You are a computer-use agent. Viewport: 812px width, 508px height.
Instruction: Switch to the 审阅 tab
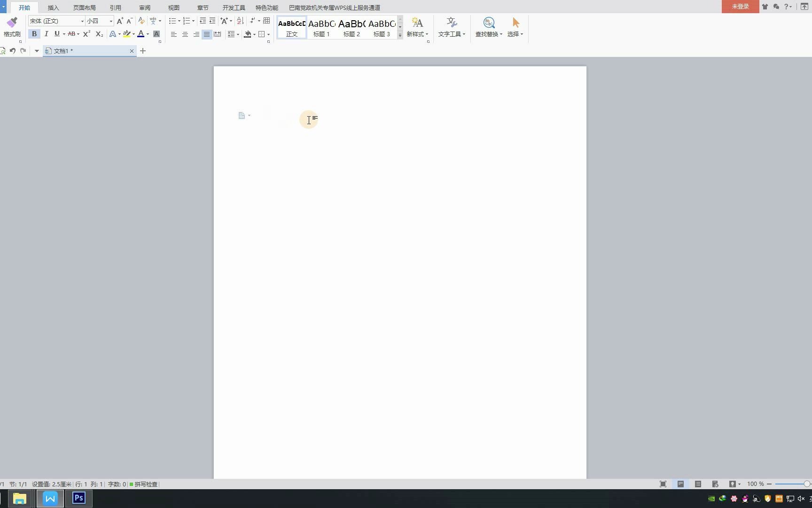pos(145,8)
